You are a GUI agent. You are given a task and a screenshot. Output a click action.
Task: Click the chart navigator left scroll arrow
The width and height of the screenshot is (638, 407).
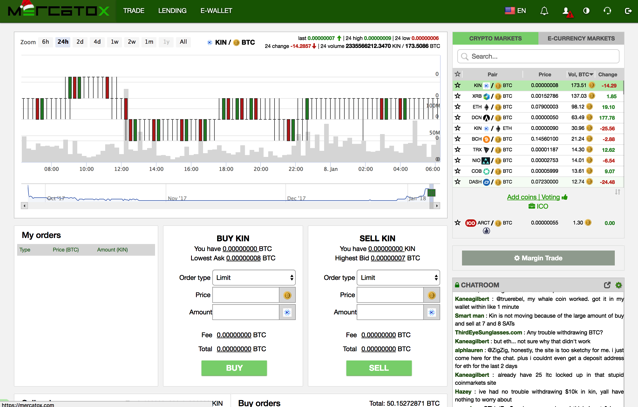(24, 206)
